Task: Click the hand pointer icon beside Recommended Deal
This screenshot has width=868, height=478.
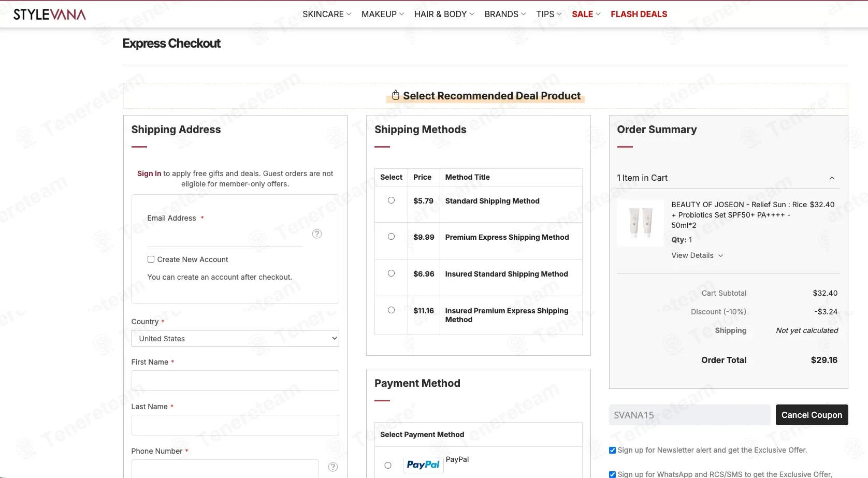Action: pos(396,95)
